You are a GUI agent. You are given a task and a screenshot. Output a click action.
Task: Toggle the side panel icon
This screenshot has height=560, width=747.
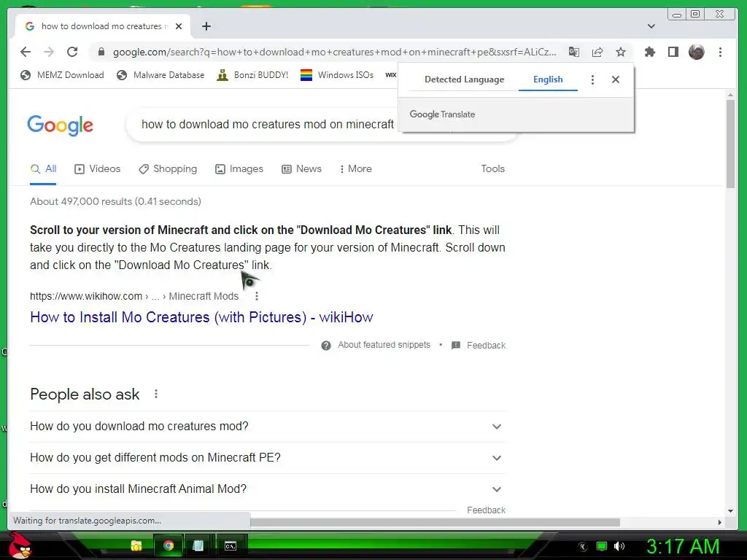coord(673,52)
